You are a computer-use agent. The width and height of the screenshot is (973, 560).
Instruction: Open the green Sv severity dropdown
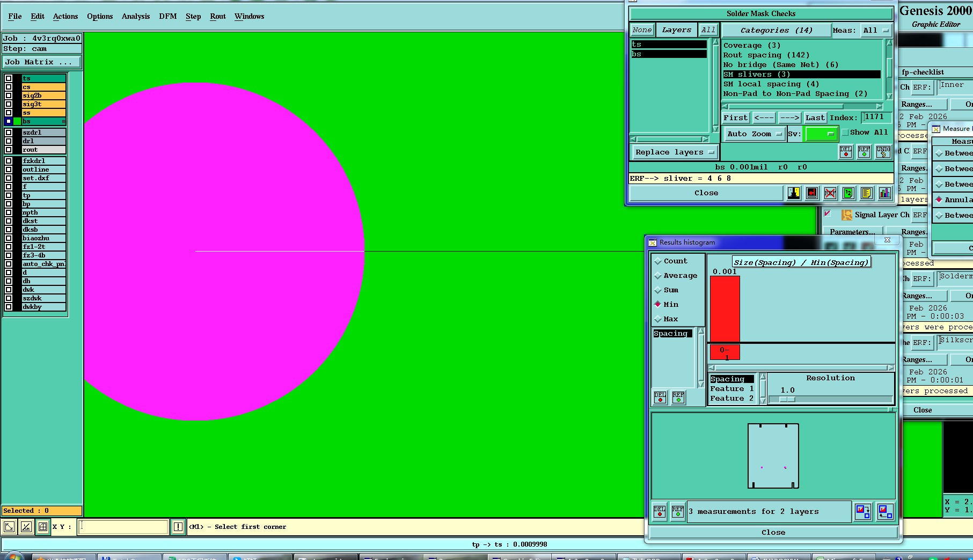[821, 134]
